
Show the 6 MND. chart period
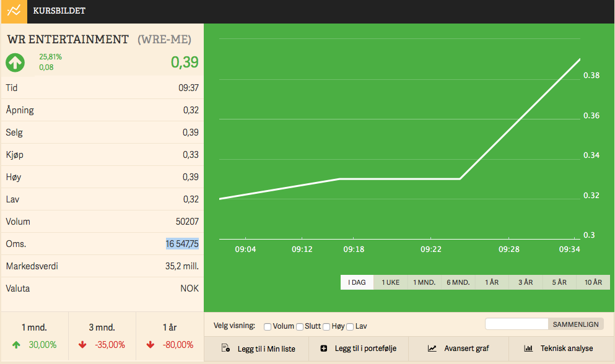tap(458, 282)
